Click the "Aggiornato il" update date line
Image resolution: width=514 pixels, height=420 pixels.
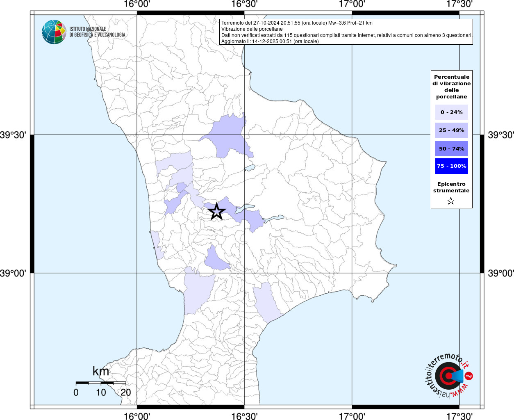(270, 41)
